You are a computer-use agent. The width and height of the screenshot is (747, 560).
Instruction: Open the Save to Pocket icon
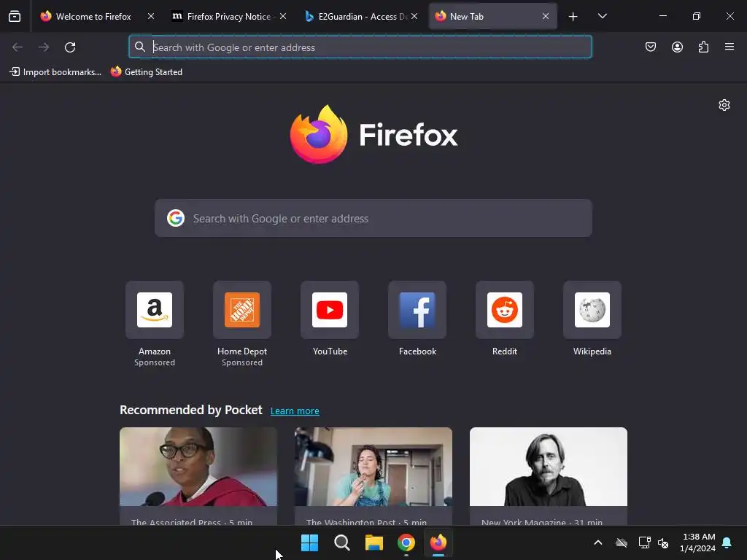coord(651,47)
